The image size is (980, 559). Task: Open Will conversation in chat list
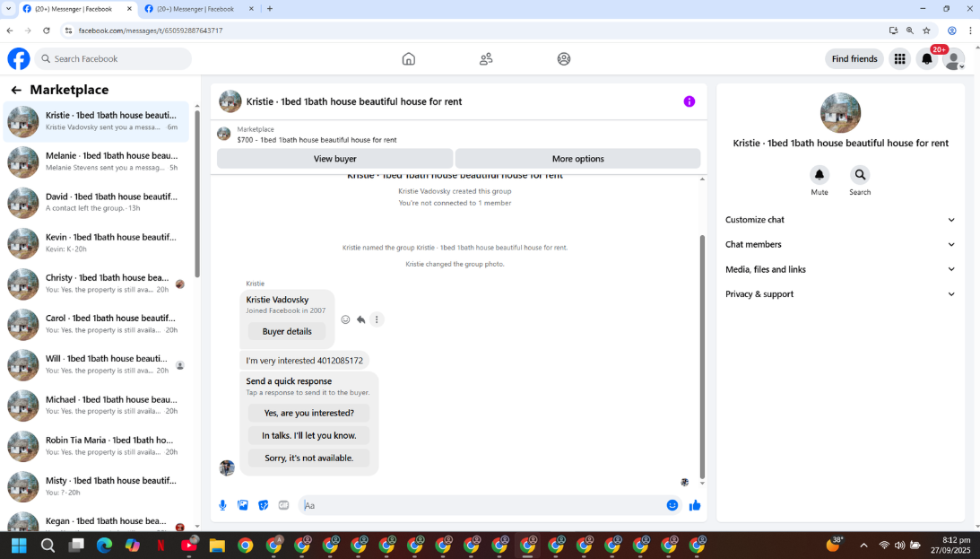point(96,365)
